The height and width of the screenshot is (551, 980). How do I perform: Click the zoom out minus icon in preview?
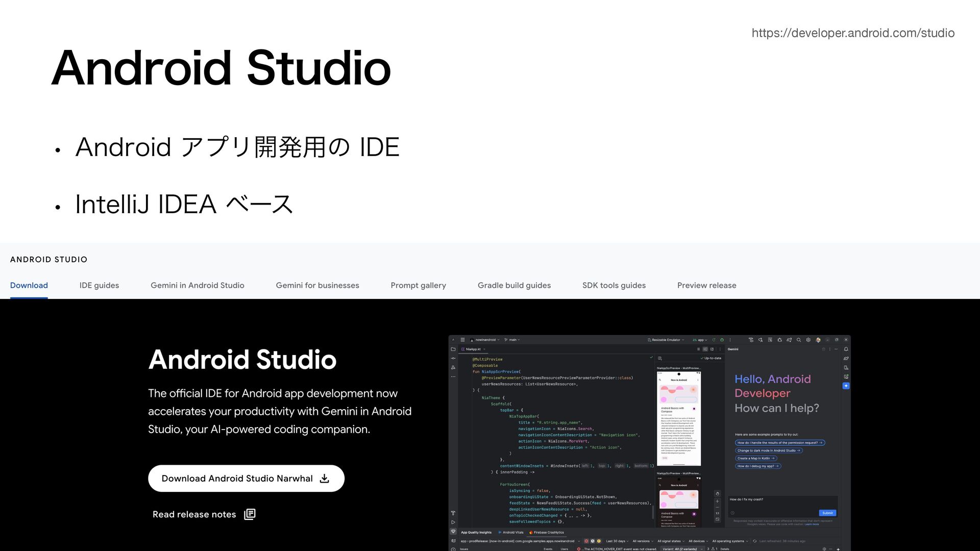pyautogui.click(x=717, y=507)
